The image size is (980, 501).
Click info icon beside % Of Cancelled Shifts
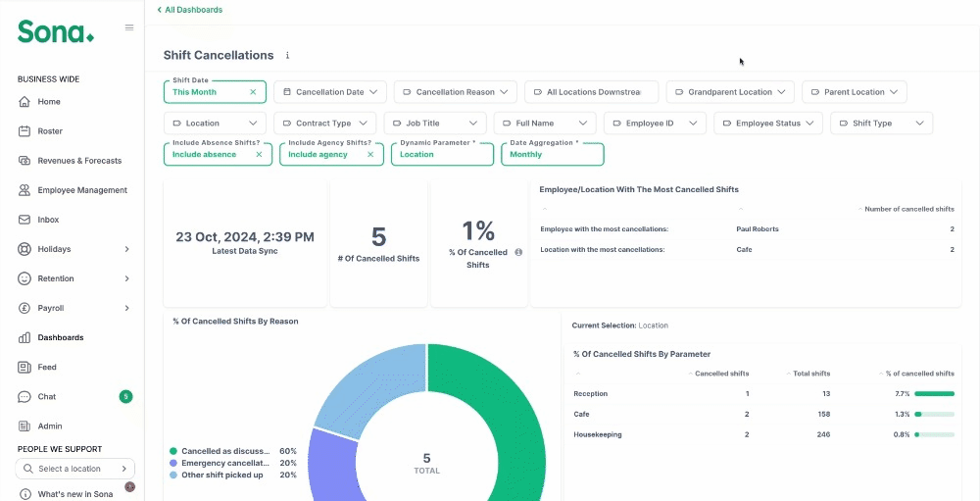pos(518,252)
